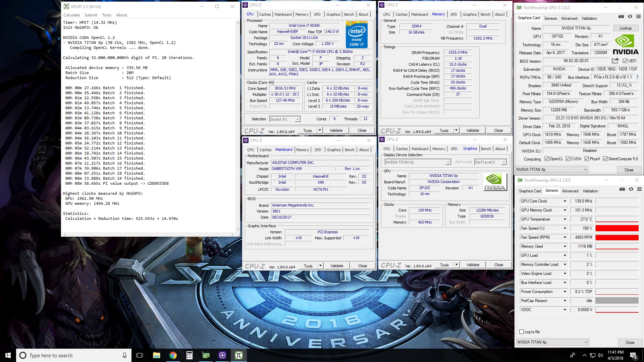Click the NVIDIA logo in GPU-Z Graphics Card tab
Image resolution: width=644 pixels, height=362 pixels.
626,45
